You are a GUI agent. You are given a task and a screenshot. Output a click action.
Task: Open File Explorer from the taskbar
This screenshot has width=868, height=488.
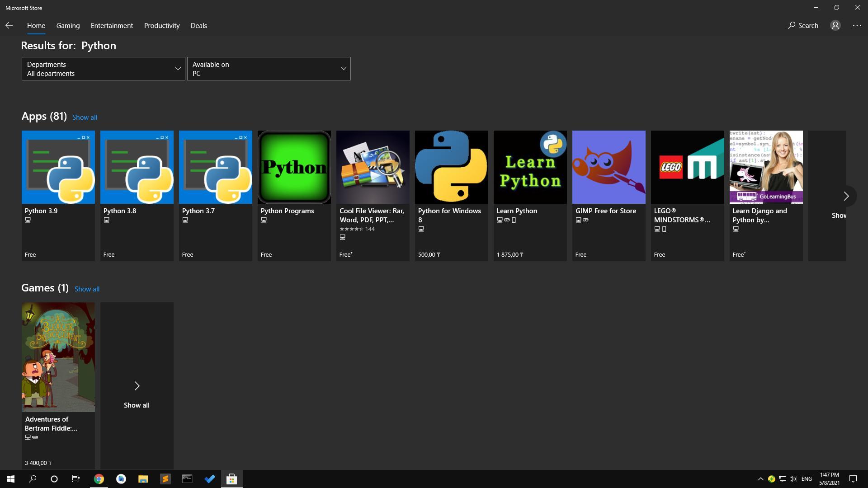tap(143, 479)
